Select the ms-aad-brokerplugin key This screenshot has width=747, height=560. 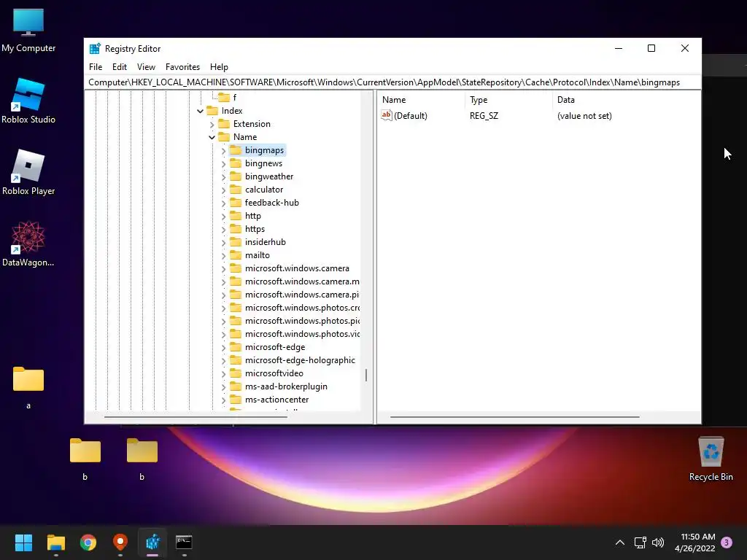point(286,386)
